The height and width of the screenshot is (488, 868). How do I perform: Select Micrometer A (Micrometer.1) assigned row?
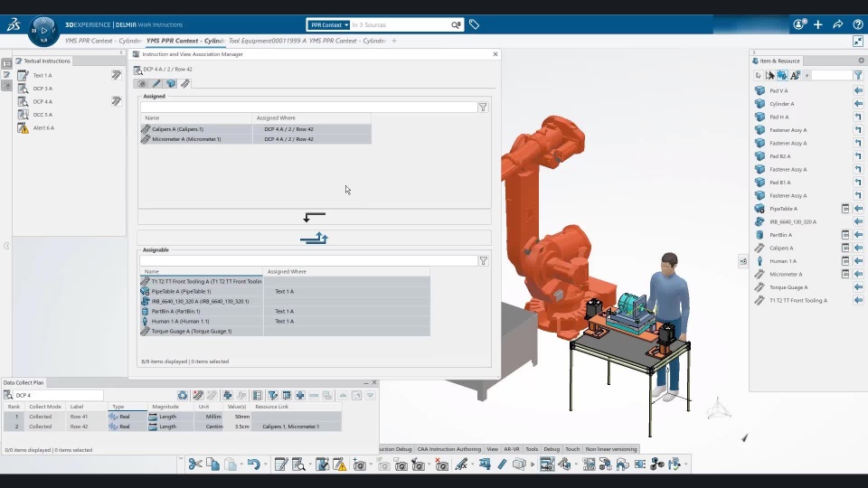(256, 139)
